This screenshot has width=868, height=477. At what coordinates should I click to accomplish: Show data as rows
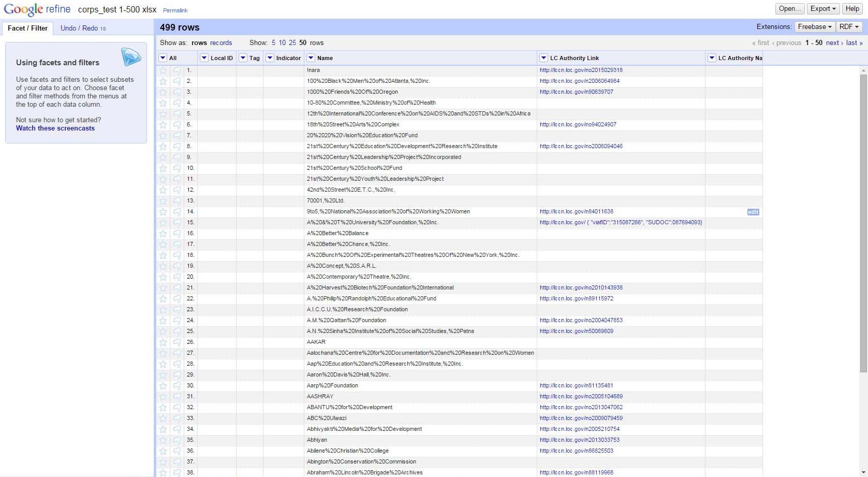(x=199, y=43)
